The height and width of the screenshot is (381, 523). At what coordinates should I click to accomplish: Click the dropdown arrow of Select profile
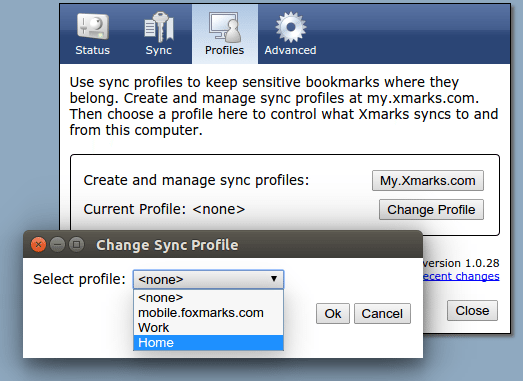tap(274, 279)
